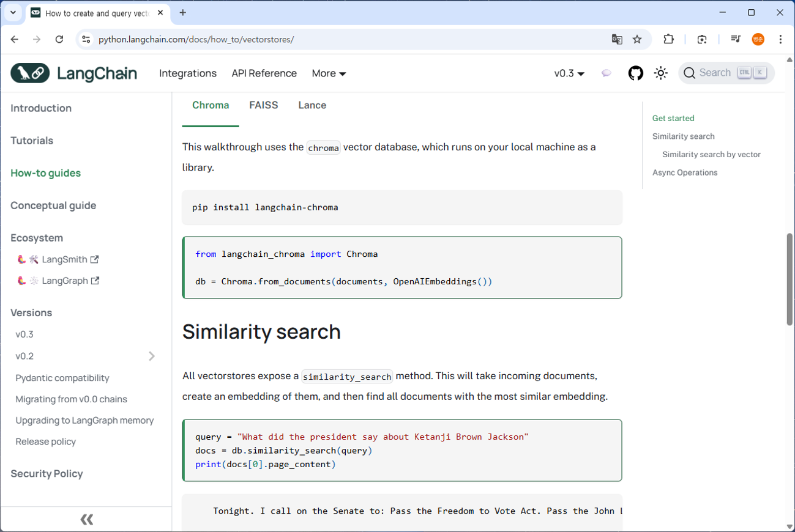
Task: Click the browser back arrow
Action: click(x=15, y=39)
